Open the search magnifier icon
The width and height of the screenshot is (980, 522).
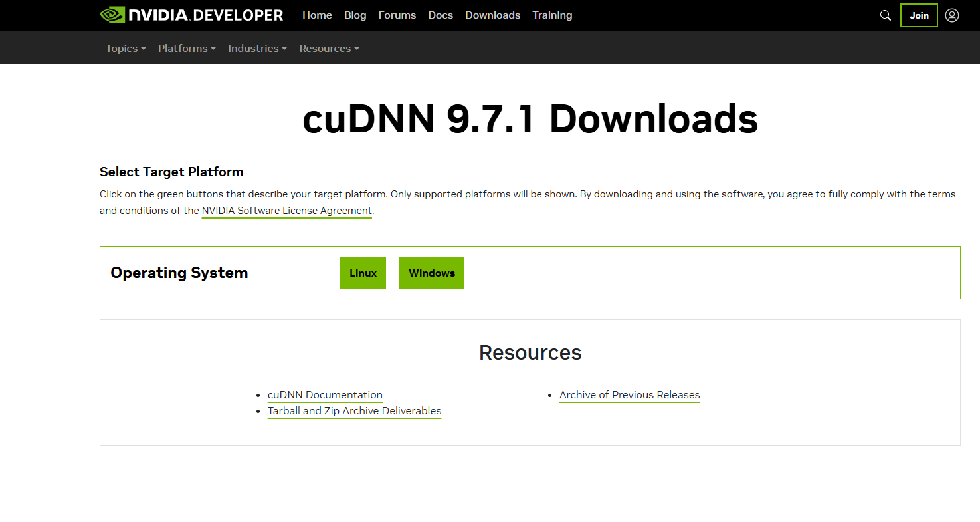coord(885,15)
